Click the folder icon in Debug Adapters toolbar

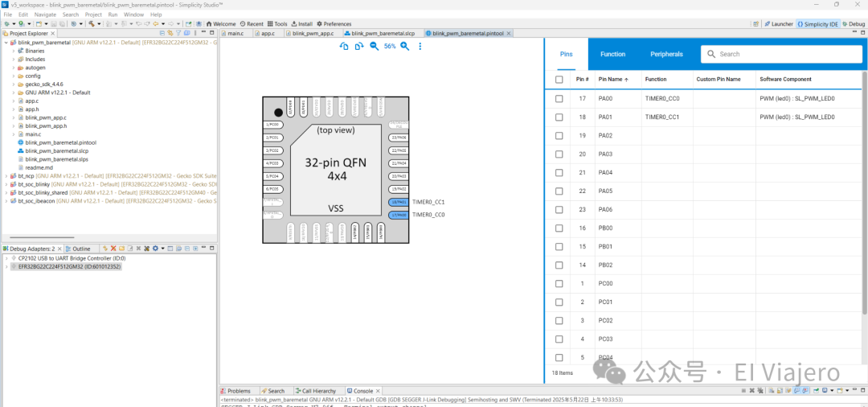click(x=121, y=249)
